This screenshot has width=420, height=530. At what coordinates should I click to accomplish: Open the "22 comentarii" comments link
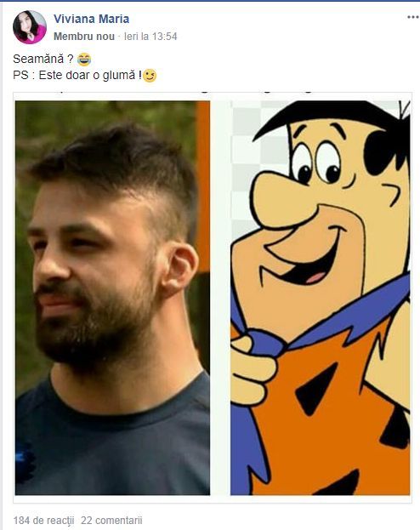111,520
